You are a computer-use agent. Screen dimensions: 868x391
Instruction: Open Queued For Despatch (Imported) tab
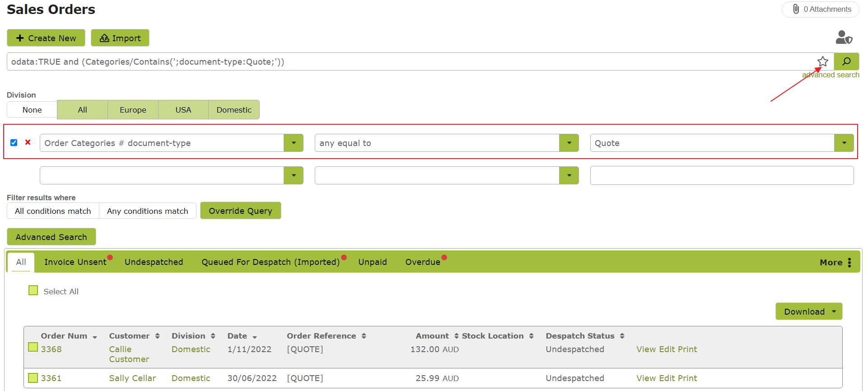(x=271, y=262)
